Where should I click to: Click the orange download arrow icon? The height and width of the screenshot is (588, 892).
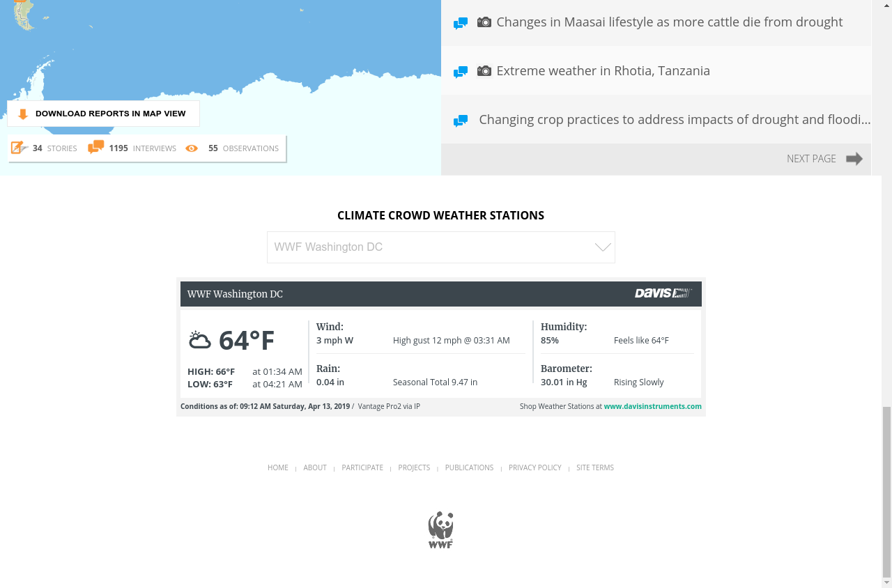(23, 114)
